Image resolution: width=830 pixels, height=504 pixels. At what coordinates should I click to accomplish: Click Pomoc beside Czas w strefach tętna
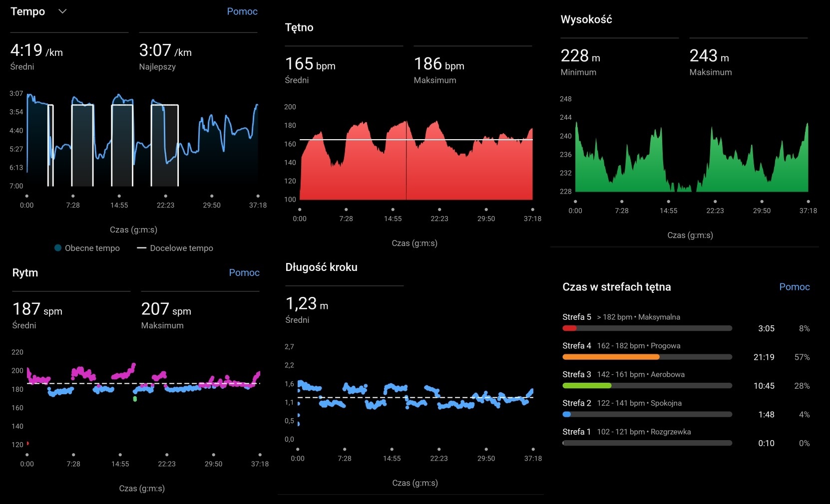(794, 287)
